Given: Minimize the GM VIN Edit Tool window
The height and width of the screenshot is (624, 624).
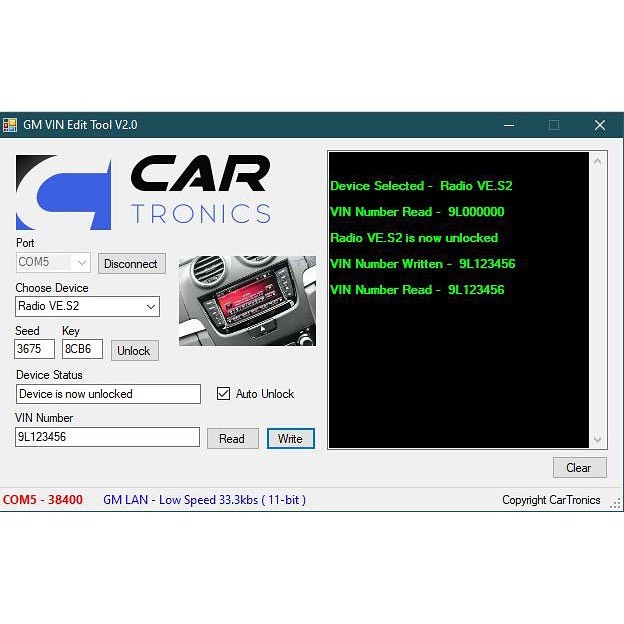Looking at the screenshot, I should [509, 125].
